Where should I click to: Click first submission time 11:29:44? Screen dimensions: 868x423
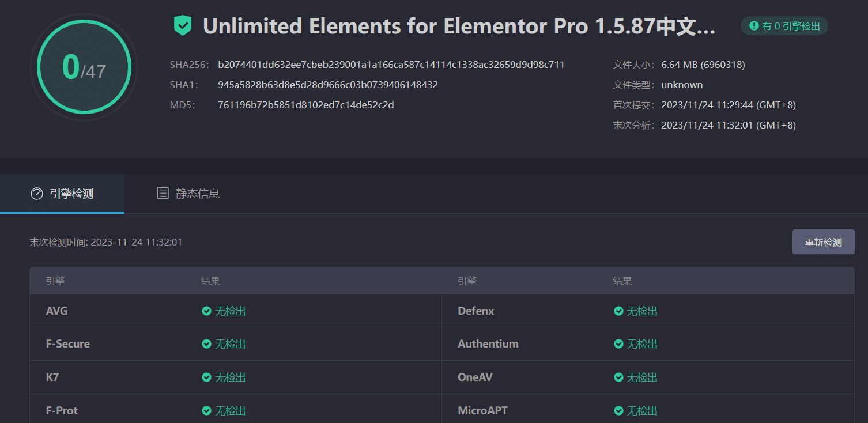tap(729, 105)
